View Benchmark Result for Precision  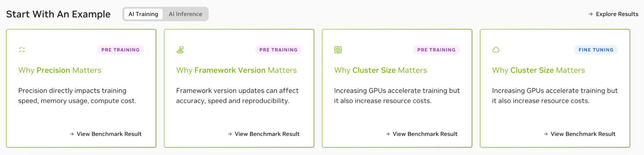109,134
